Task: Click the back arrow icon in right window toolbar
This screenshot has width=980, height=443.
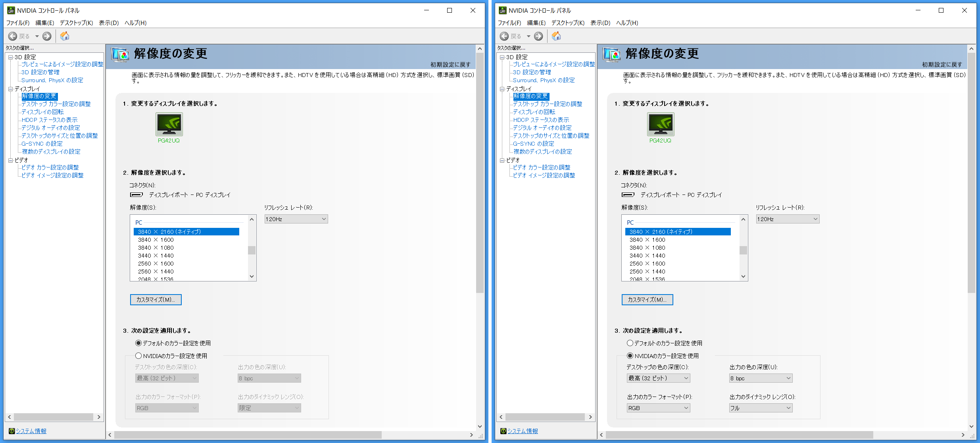Action: point(504,36)
